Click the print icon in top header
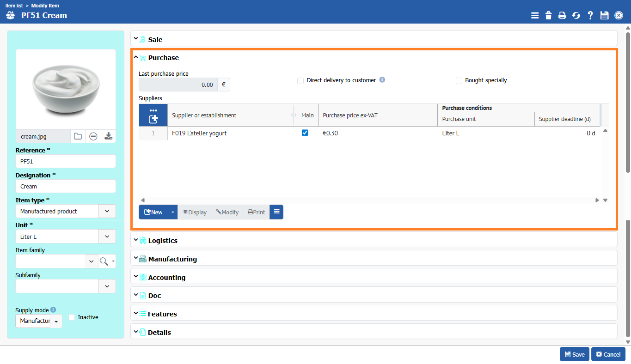Screen dimensions: 631x364 (562, 15)
